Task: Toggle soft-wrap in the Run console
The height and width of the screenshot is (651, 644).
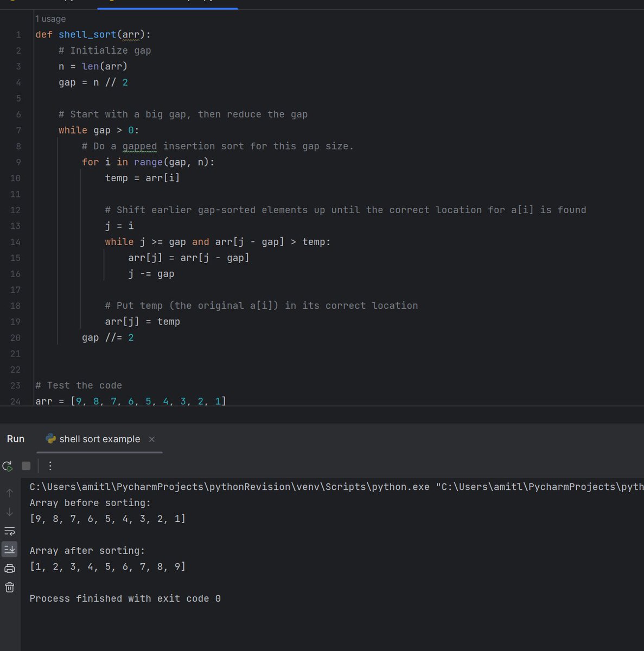Action: 10,531
